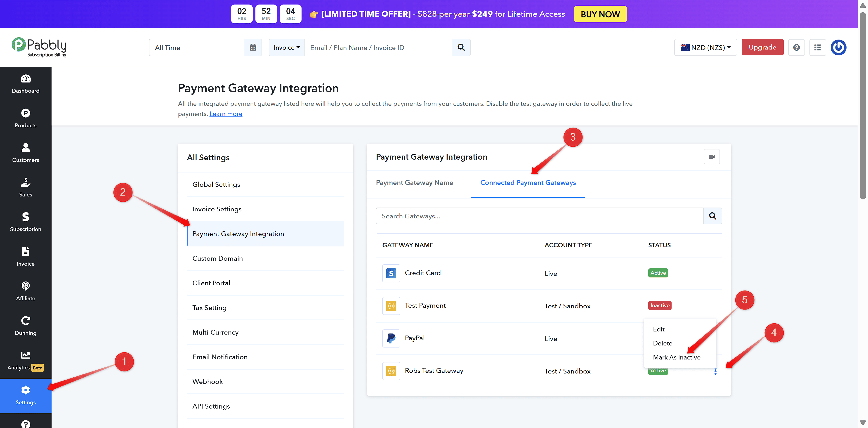
Task: Choose Edit from the context menu
Action: coord(659,329)
